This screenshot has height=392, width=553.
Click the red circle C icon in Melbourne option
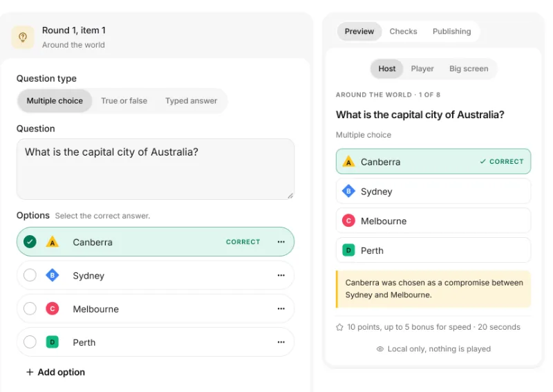tap(53, 309)
